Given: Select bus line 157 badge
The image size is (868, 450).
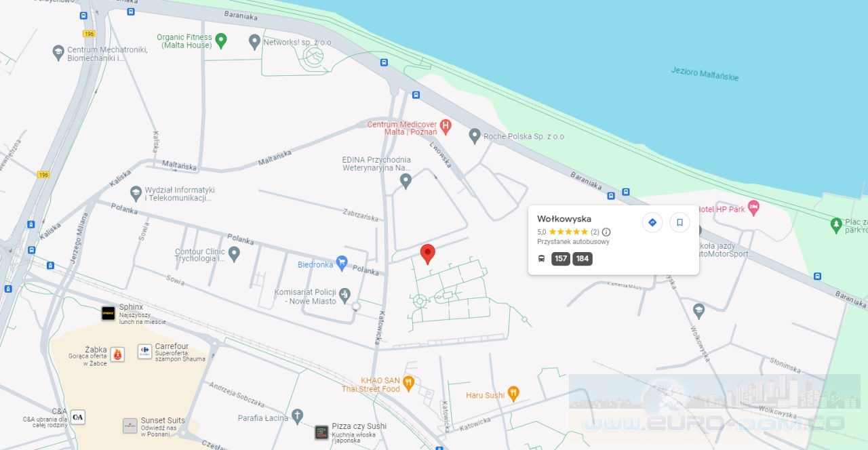Looking at the screenshot, I should click(x=561, y=259).
